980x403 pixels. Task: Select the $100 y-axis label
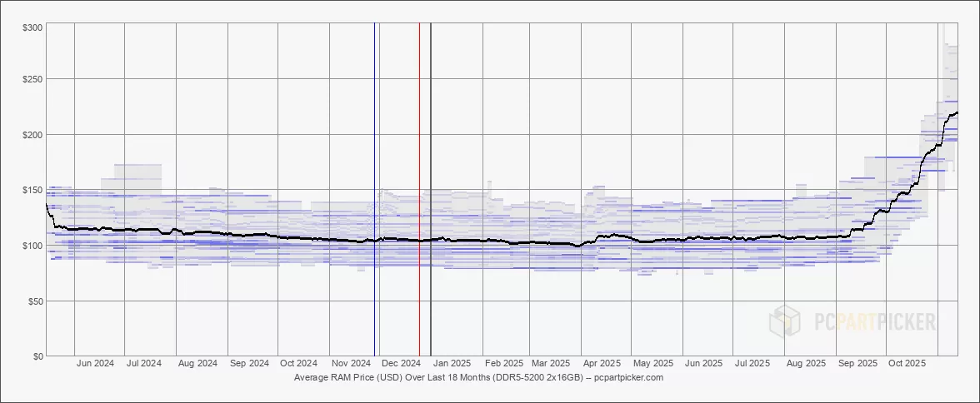pyautogui.click(x=32, y=246)
